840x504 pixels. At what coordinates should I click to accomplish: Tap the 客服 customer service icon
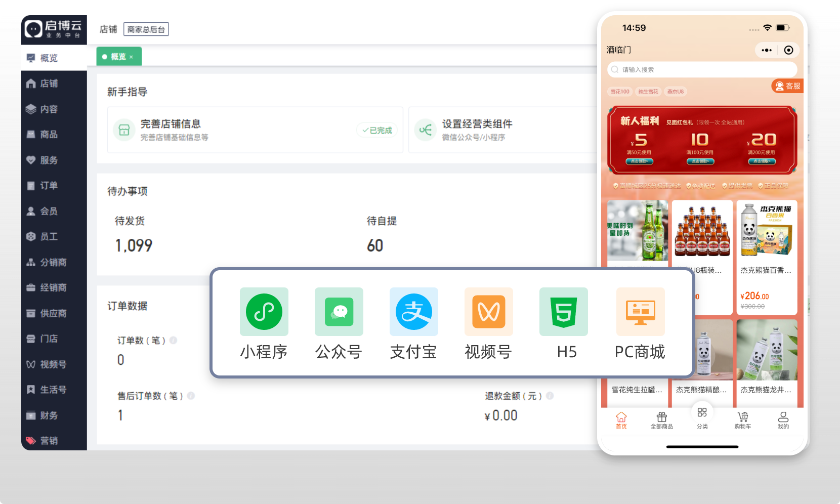click(787, 86)
